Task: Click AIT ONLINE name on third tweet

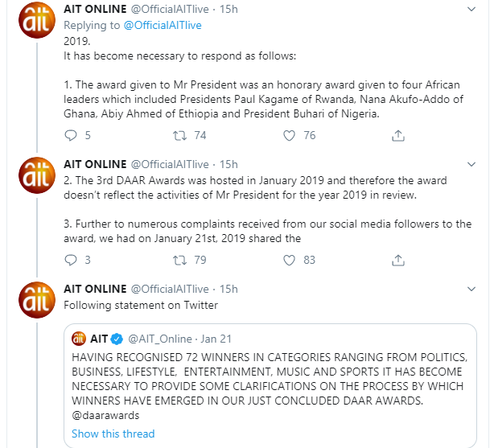Action: 95,289
